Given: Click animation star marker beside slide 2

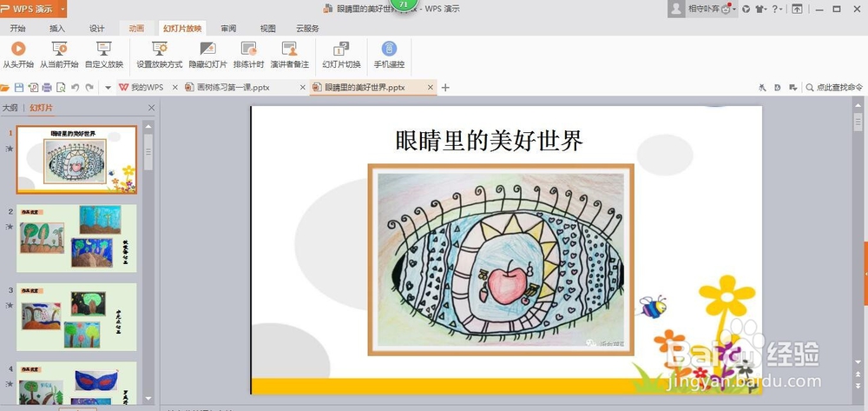Looking at the screenshot, I should click(10, 227).
